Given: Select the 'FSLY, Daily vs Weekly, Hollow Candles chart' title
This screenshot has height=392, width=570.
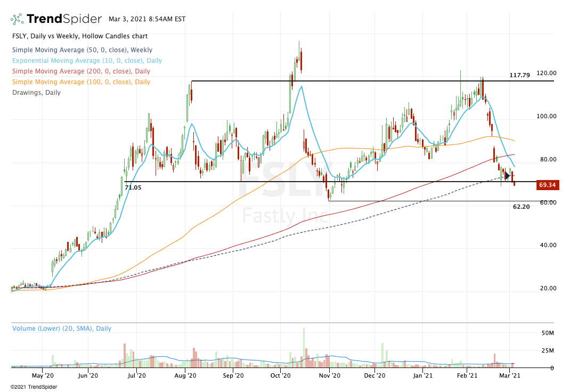Looking at the screenshot, I should tap(80, 36).
